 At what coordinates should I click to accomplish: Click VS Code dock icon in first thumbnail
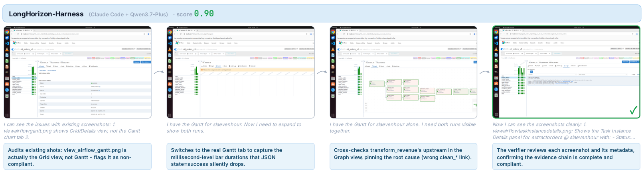click(x=7, y=43)
